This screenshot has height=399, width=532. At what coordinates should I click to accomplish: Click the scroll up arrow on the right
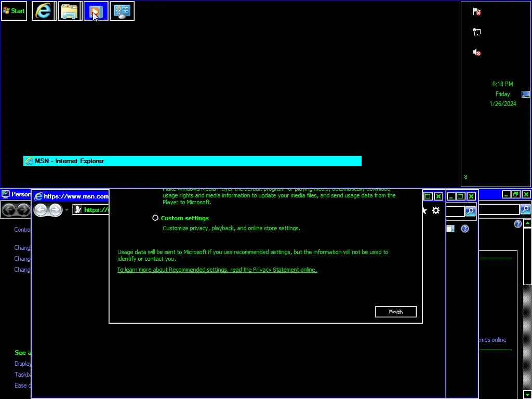coord(528,223)
